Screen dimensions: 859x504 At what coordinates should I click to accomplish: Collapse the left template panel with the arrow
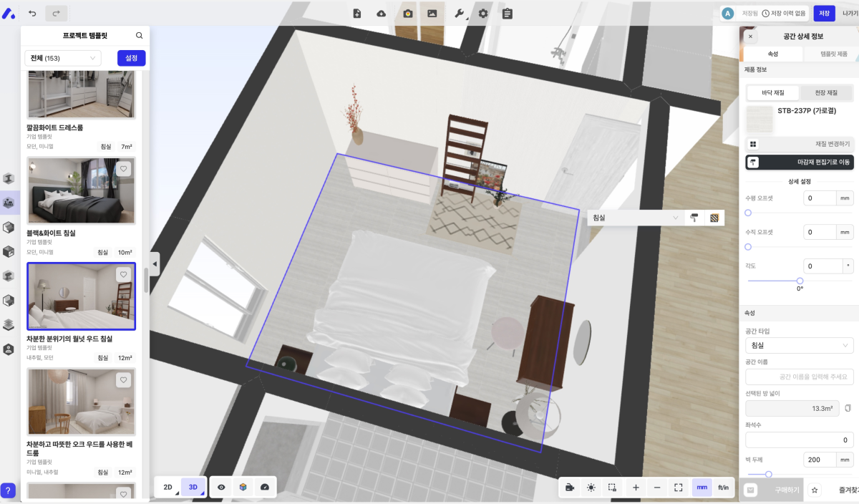(155, 263)
